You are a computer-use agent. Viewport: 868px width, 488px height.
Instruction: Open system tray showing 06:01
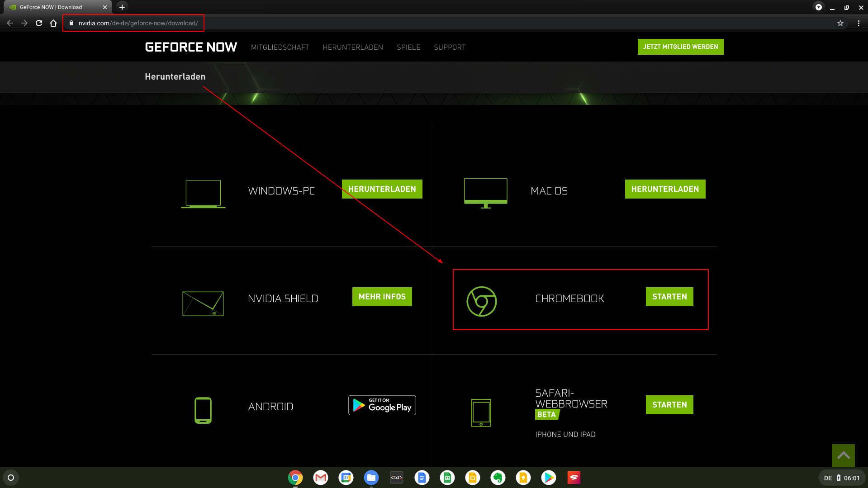pos(842,478)
